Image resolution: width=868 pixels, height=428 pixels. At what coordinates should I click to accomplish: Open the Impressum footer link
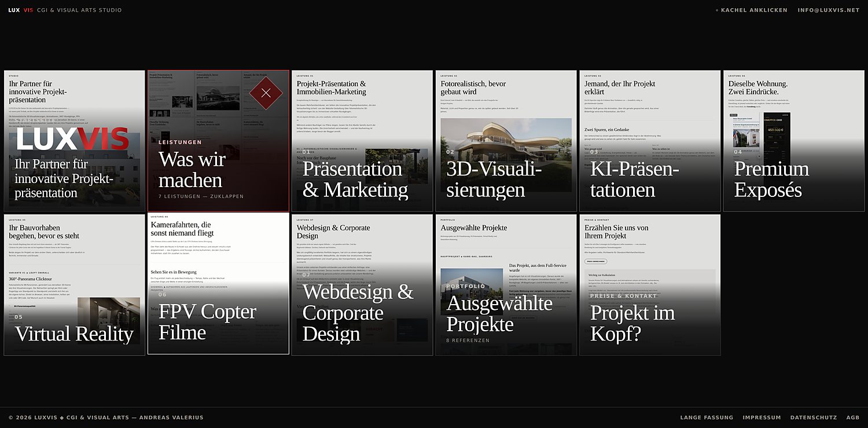[762, 418]
